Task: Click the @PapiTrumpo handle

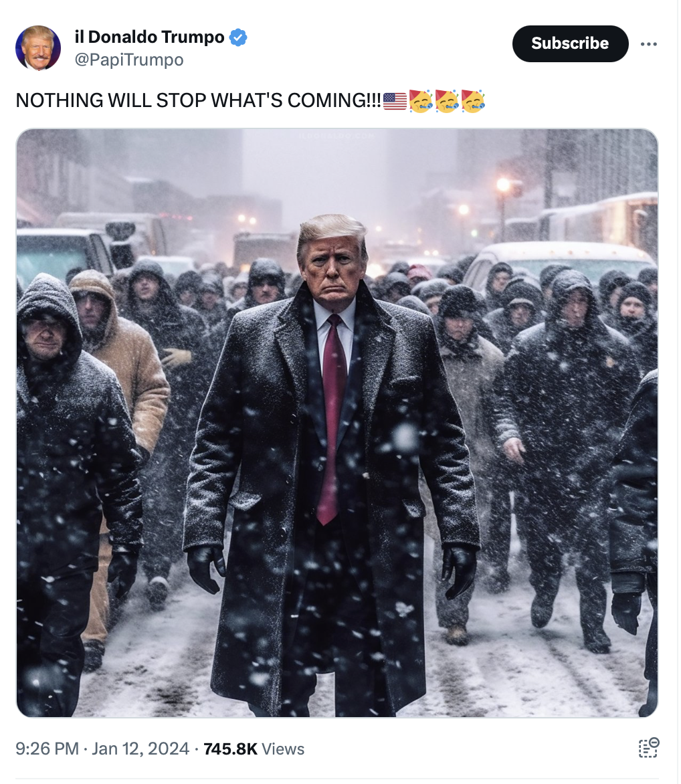Action: tap(129, 60)
